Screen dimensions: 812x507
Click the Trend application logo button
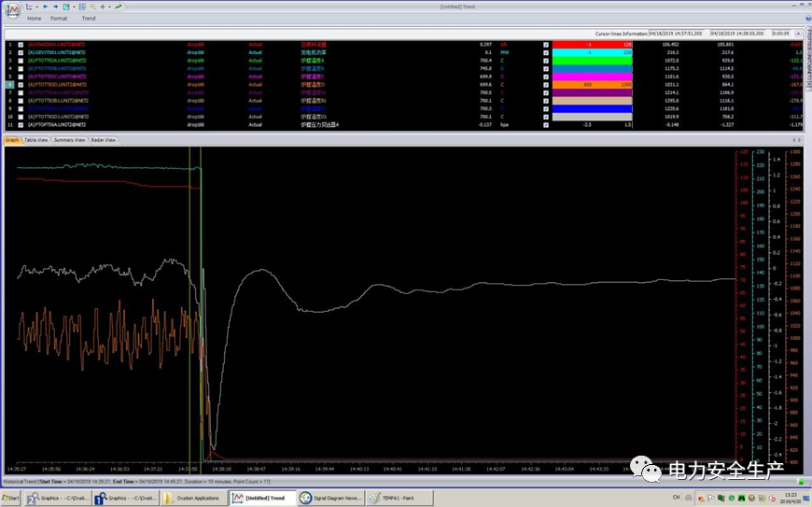pos(12,8)
